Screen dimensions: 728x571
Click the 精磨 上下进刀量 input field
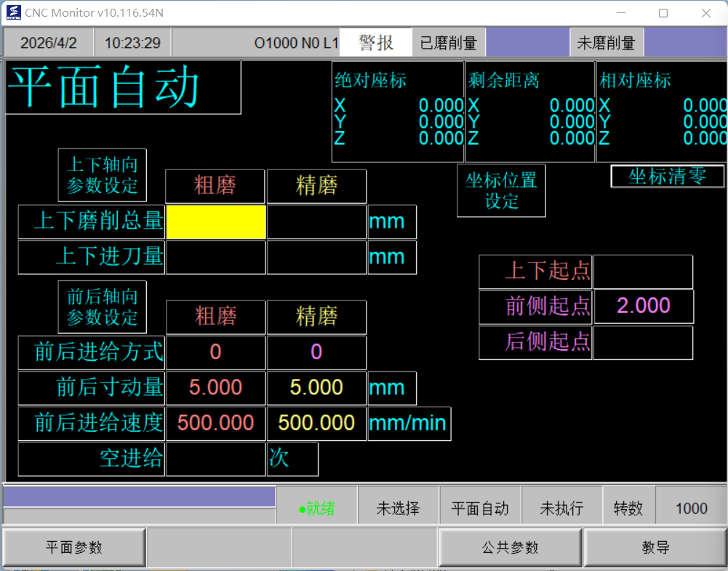pos(316,257)
